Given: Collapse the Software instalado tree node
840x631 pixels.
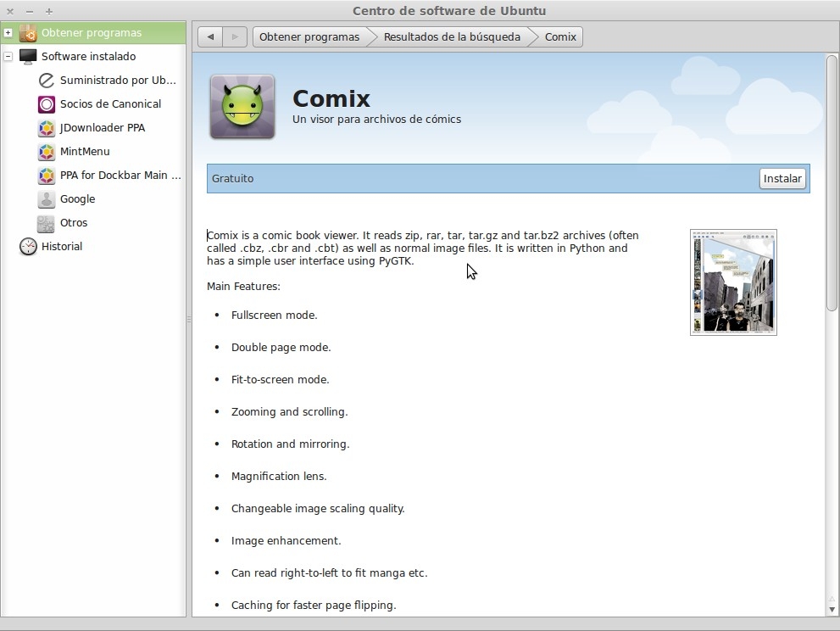Looking at the screenshot, I should [8, 56].
